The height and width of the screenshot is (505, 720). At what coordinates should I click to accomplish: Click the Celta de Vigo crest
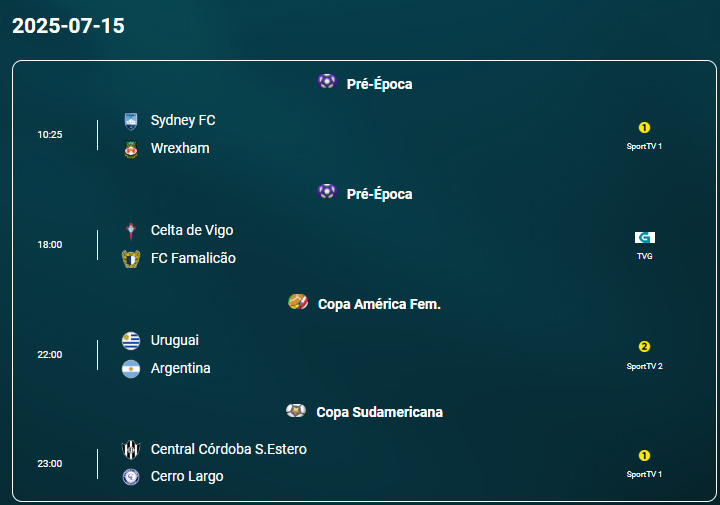coord(131,231)
